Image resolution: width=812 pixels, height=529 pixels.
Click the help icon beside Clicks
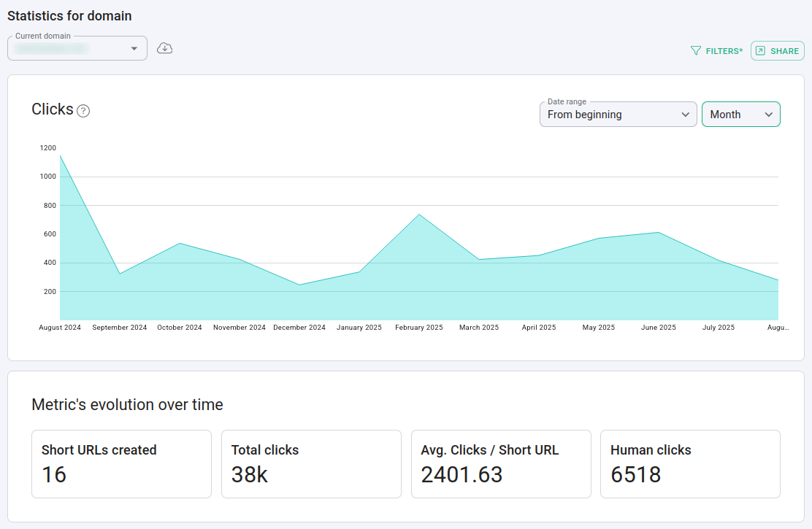click(83, 111)
